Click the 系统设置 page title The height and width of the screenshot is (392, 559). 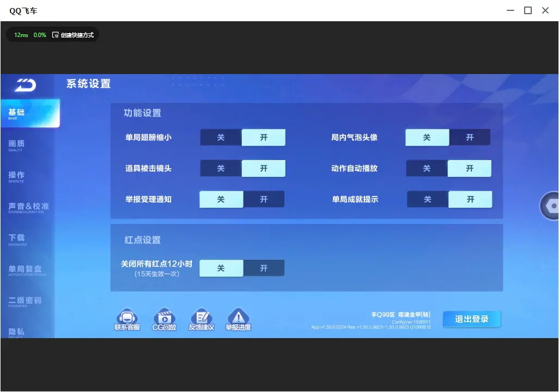pos(88,84)
